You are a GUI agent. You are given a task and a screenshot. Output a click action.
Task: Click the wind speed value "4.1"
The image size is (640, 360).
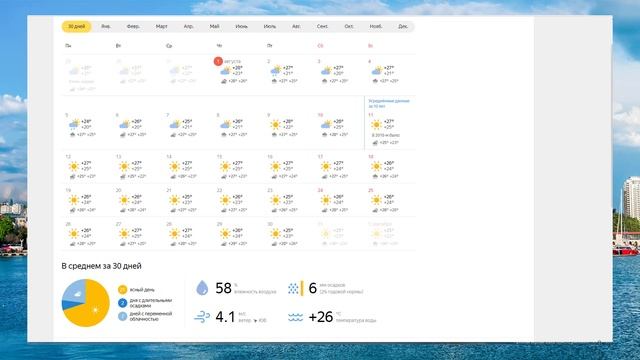[225, 317]
